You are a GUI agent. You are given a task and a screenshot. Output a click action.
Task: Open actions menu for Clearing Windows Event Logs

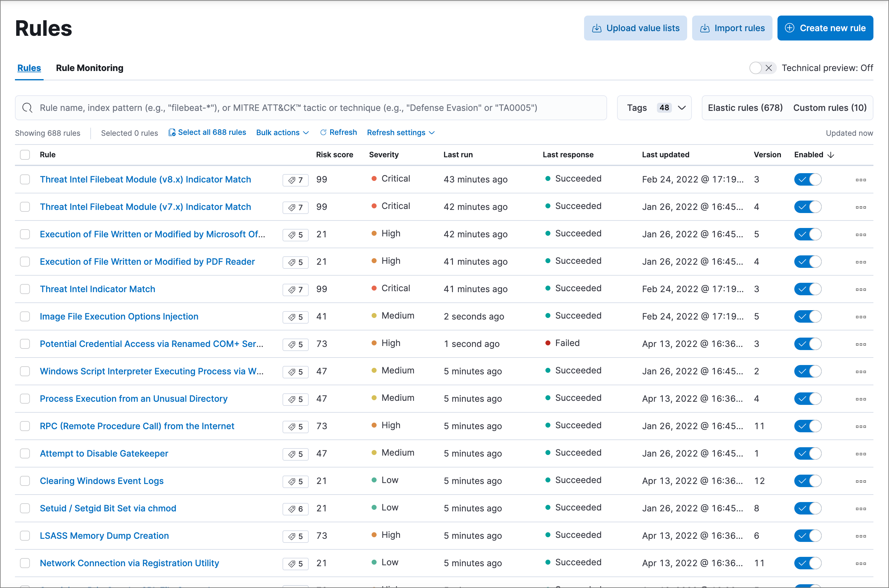861,481
